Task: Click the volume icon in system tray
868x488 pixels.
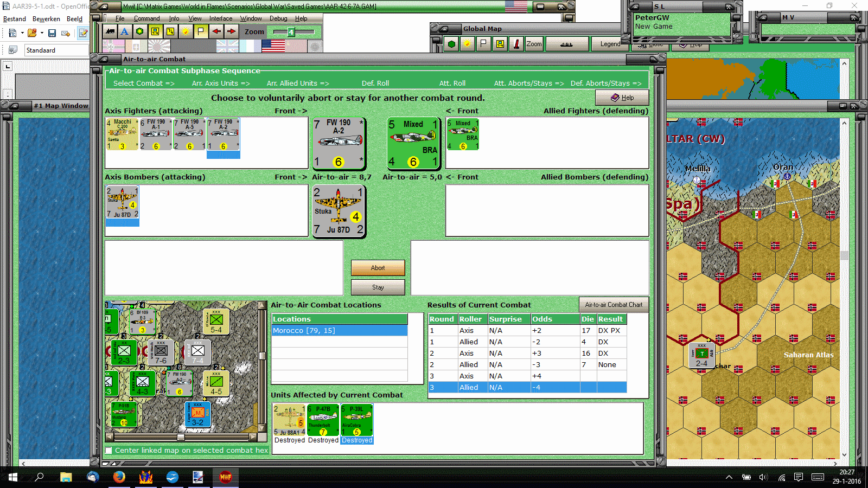Action: coord(764,477)
